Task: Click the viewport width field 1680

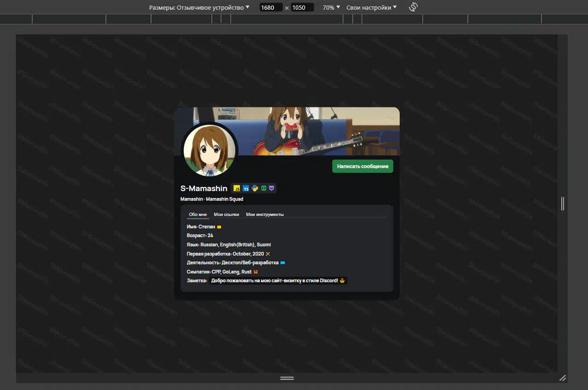Action: coord(270,7)
